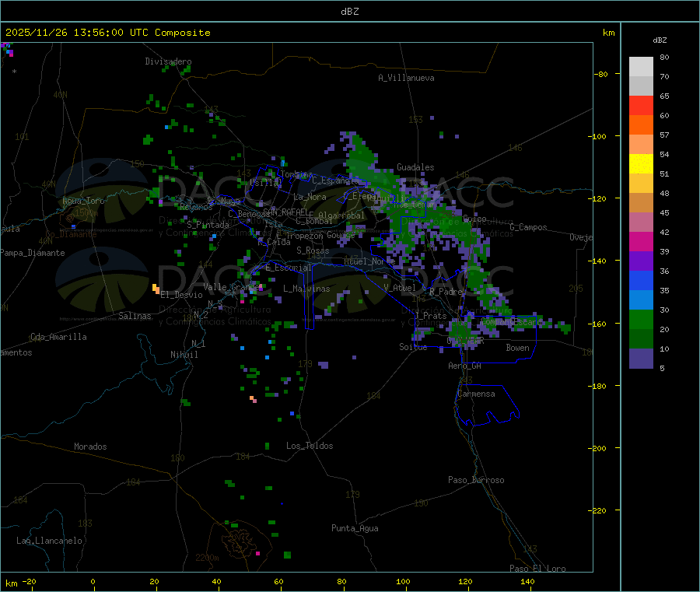
Task: Click the Salinas map label
Action: point(135,316)
